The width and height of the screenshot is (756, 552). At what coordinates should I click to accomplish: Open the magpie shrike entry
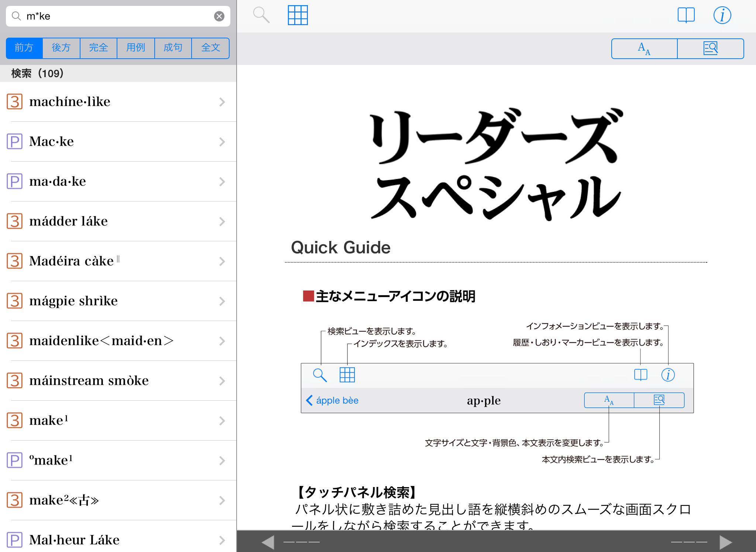73,301
